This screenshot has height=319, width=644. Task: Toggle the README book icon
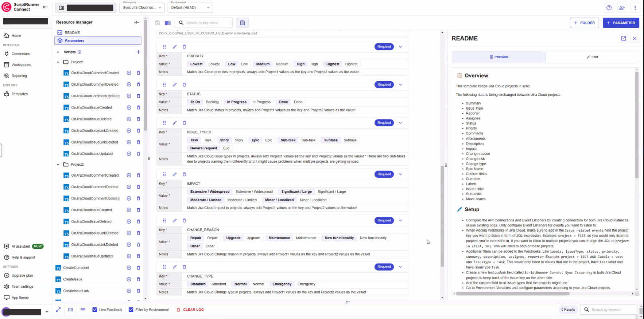168,23
